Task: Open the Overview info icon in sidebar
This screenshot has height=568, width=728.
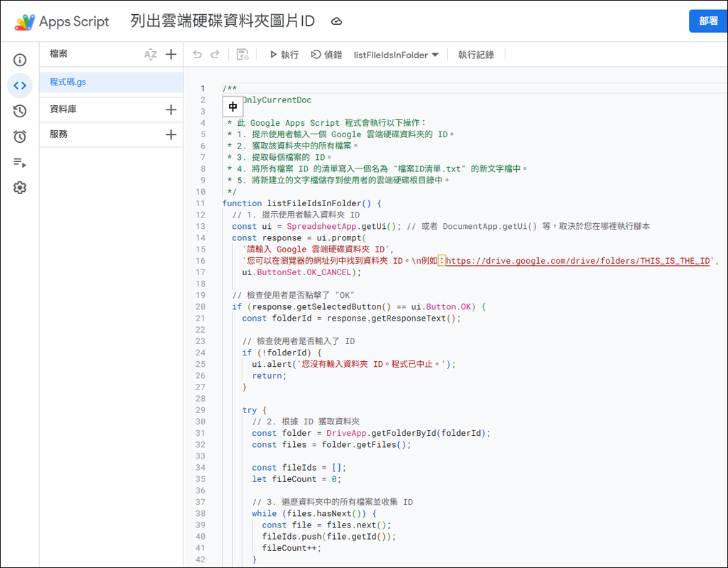Action: tap(19, 60)
